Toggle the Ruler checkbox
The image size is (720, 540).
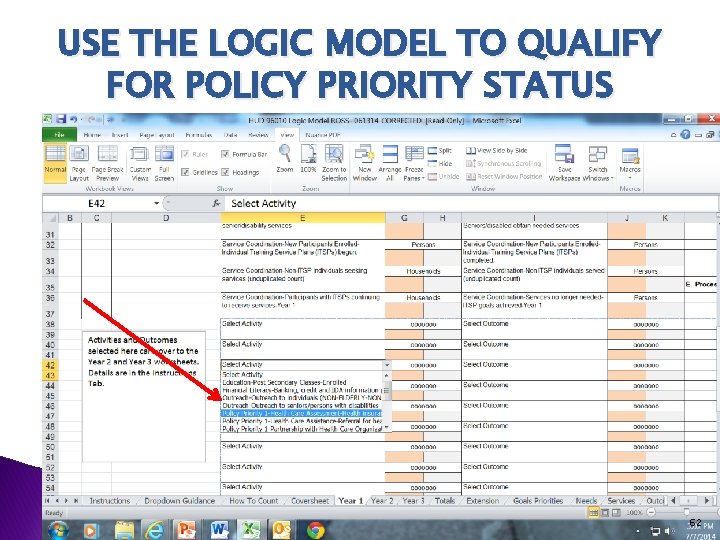pos(185,154)
